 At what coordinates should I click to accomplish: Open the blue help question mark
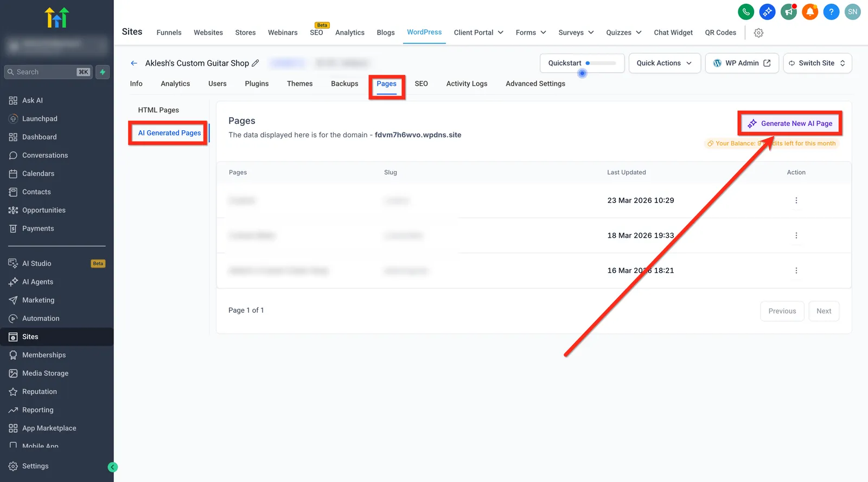point(831,11)
